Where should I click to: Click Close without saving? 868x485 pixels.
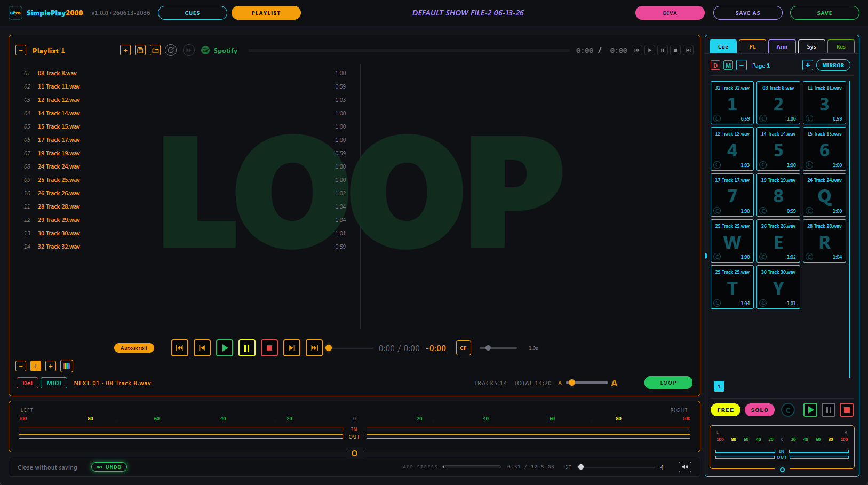tap(47, 467)
